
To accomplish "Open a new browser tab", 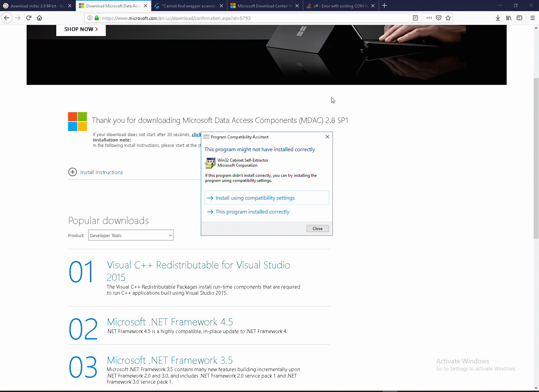I will pos(384,5).
